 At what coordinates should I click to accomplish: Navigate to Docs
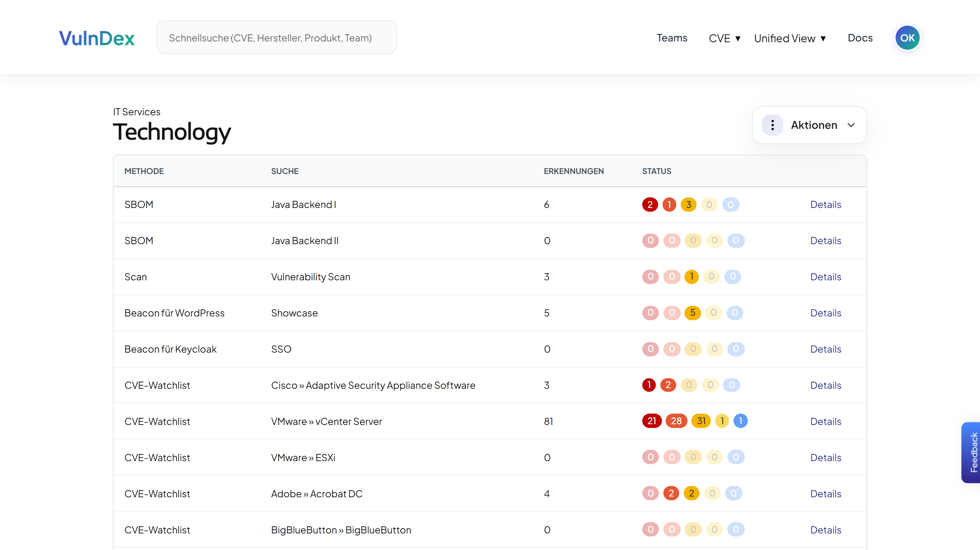860,38
